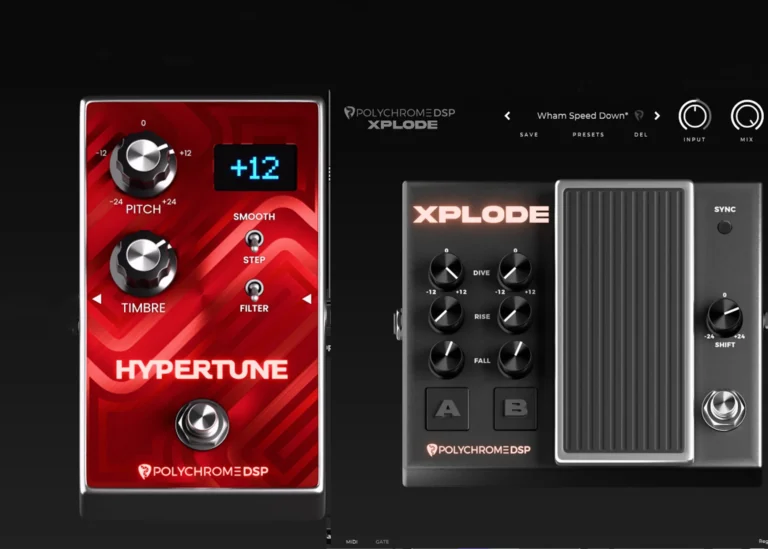The image size is (768, 549).
Task: Click the Polychrome DSP Xplode header logo
Action: (400, 118)
